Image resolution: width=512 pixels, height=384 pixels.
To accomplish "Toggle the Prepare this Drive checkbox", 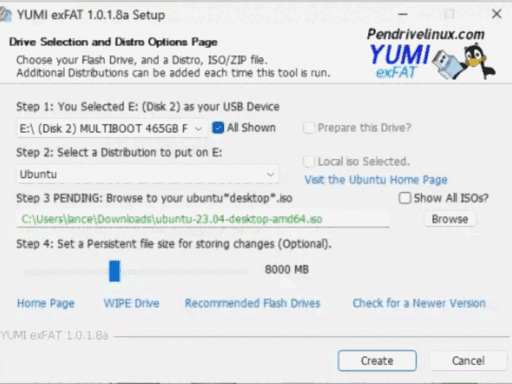I will coord(309,128).
